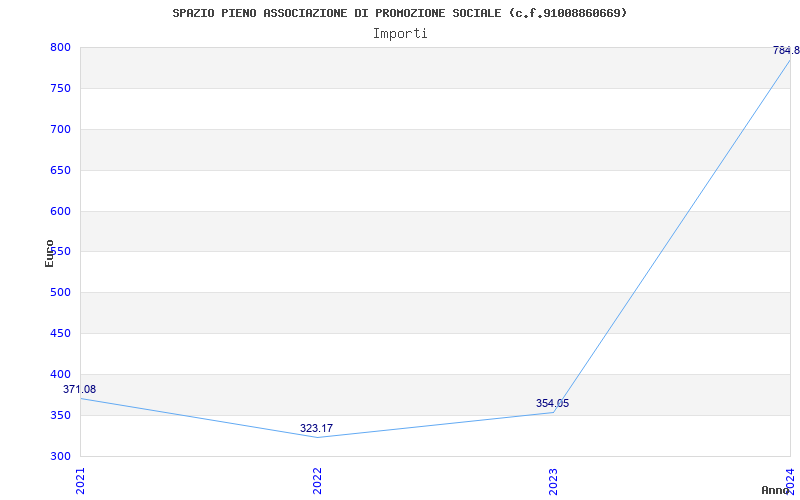Image resolution: width=800 pixels, height=500 pixels.
Task: Click the SPAZIO PIENO ASSOCIAZIONE chart title
Action: 400,13
